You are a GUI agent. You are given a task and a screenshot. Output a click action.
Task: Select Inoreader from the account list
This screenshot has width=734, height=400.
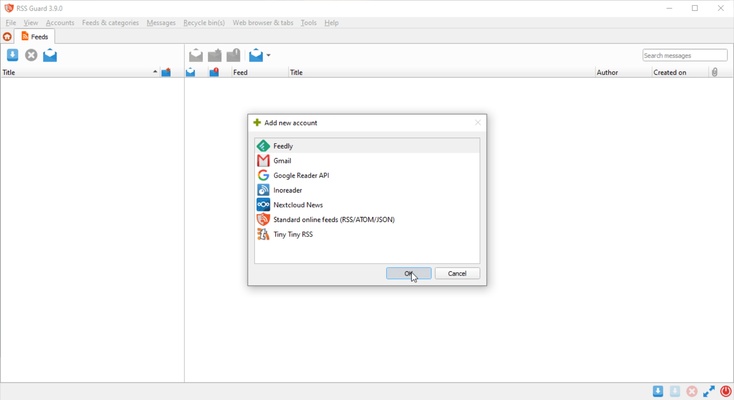pyautogui.click(x=288, y=190)
